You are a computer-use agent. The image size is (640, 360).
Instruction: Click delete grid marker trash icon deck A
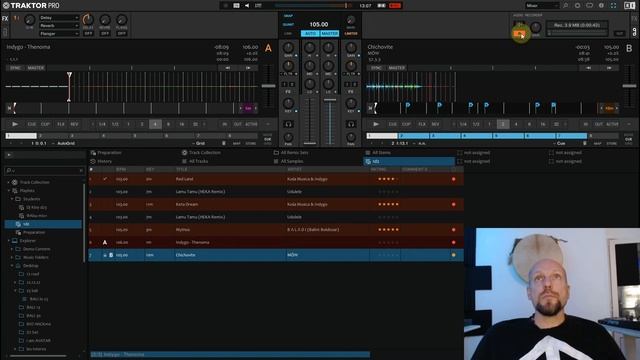click(224, 143)
